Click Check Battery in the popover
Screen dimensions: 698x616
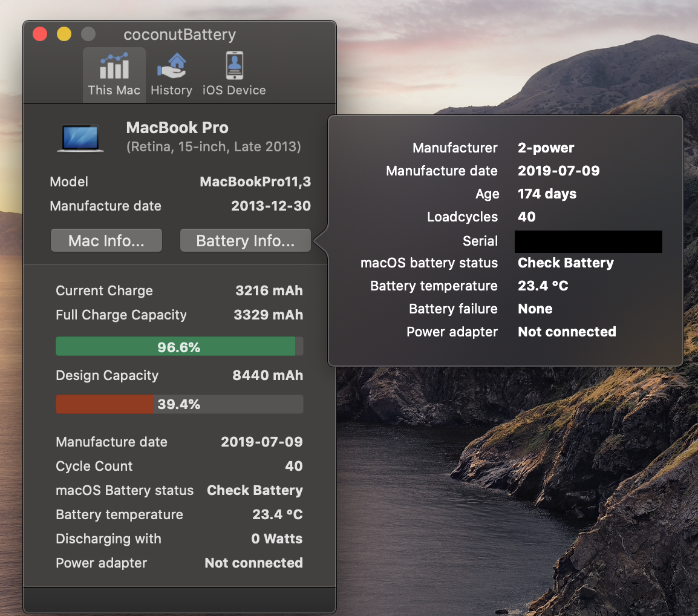pyautogui.click(x=566, y=263)
